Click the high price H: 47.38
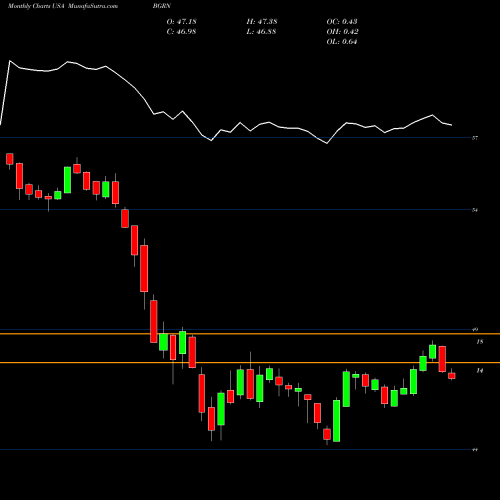Screen dimensions: 500x500 click(x=262, y=22)
